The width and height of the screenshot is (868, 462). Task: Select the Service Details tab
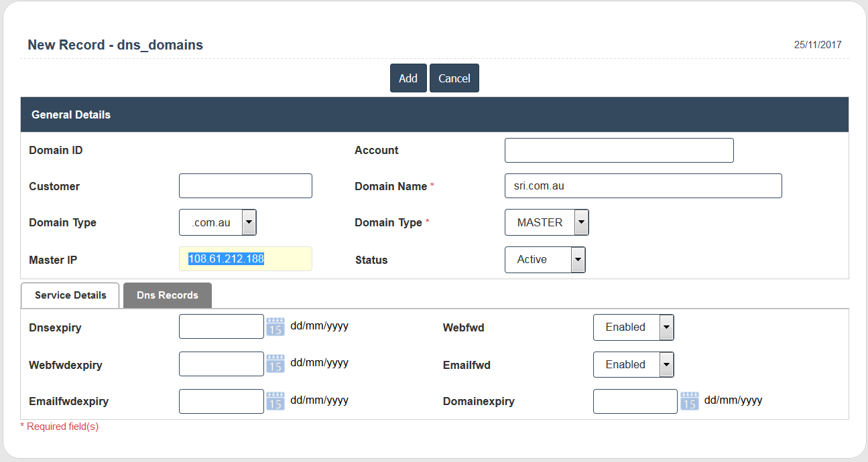70,295
